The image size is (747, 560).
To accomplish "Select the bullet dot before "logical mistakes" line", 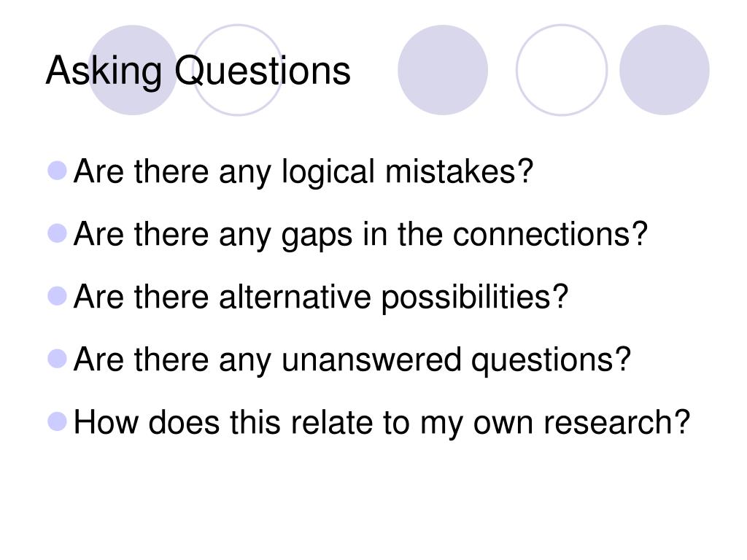I will 57,171.
